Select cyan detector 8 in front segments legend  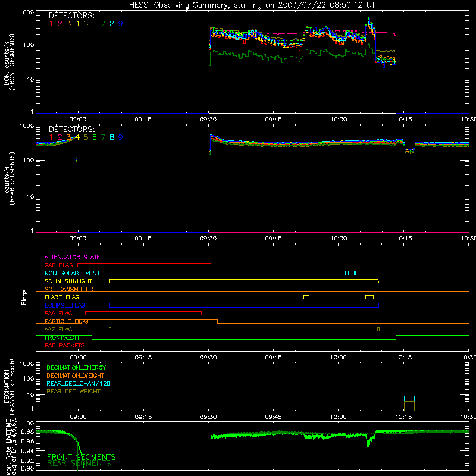click(x=112, y=24)
